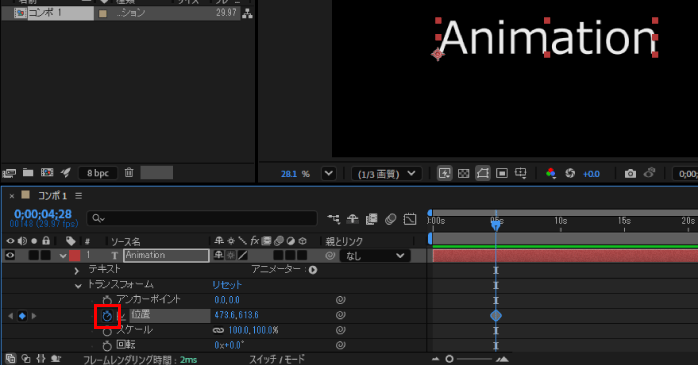Toggle the stopwatch for 位置 property
The width and height of the screenshot is (698, 365).
[x=107, y=316]
